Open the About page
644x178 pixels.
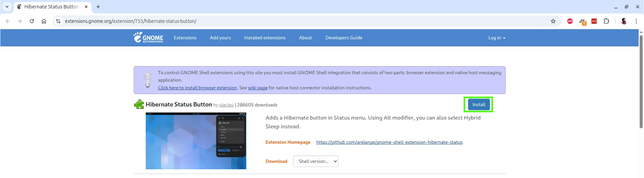(x=305, y=38)
